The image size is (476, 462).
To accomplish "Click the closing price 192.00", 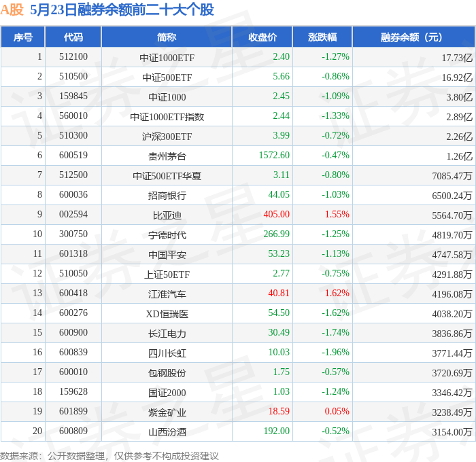I will coord(277,431).
